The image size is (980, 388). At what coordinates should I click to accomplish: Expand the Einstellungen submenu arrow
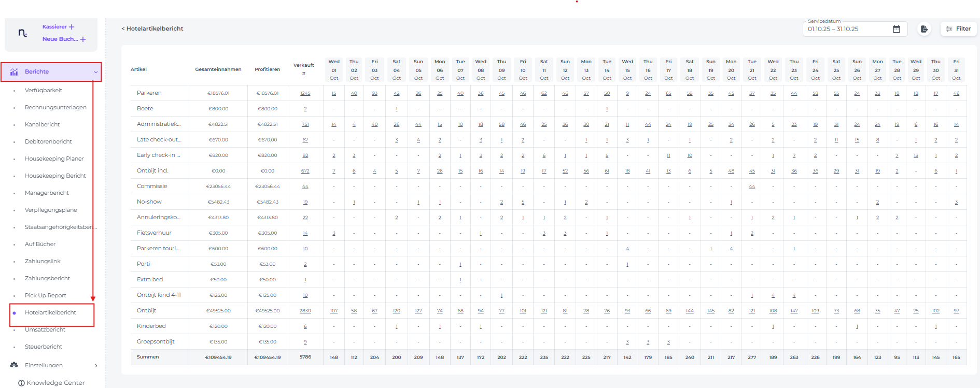point(96,366)
